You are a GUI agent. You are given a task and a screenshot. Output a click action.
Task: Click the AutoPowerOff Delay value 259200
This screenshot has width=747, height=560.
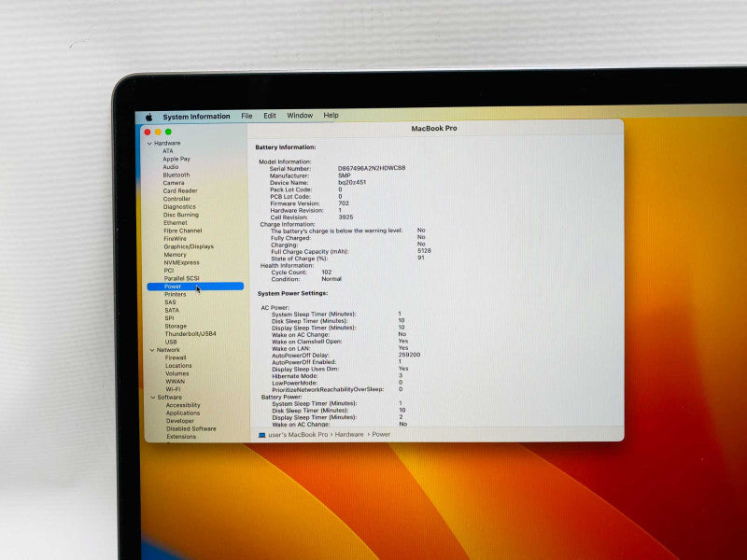pos(409,355)
